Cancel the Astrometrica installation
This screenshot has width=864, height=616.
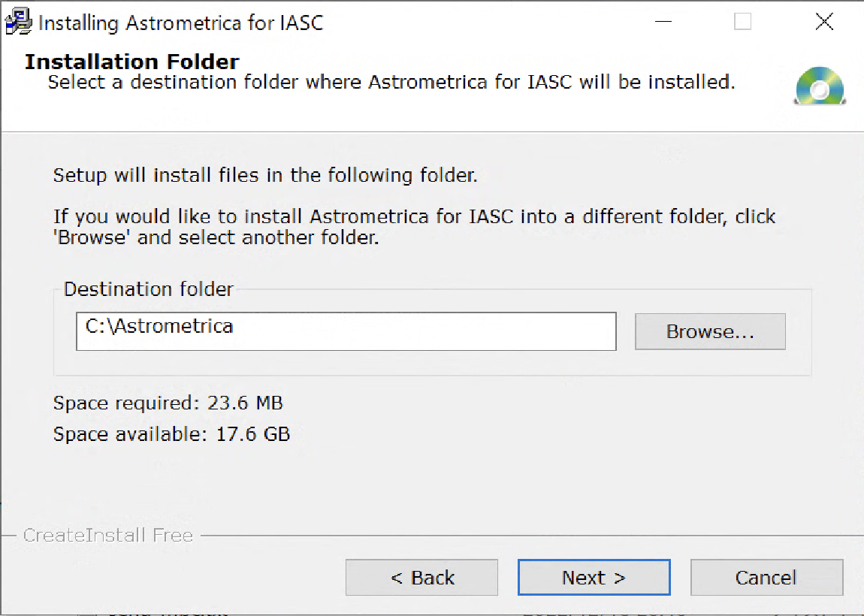pos(766,578)
